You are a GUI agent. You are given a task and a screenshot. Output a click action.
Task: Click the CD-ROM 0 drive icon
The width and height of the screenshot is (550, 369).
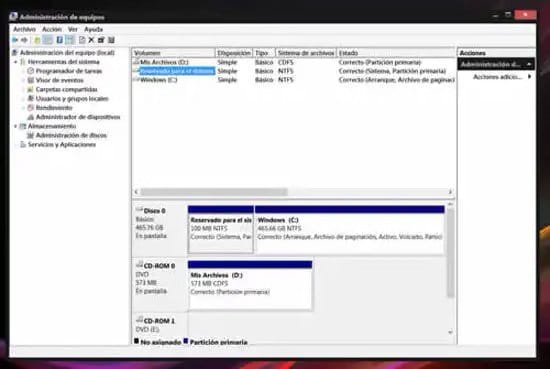tap(139, 265)
